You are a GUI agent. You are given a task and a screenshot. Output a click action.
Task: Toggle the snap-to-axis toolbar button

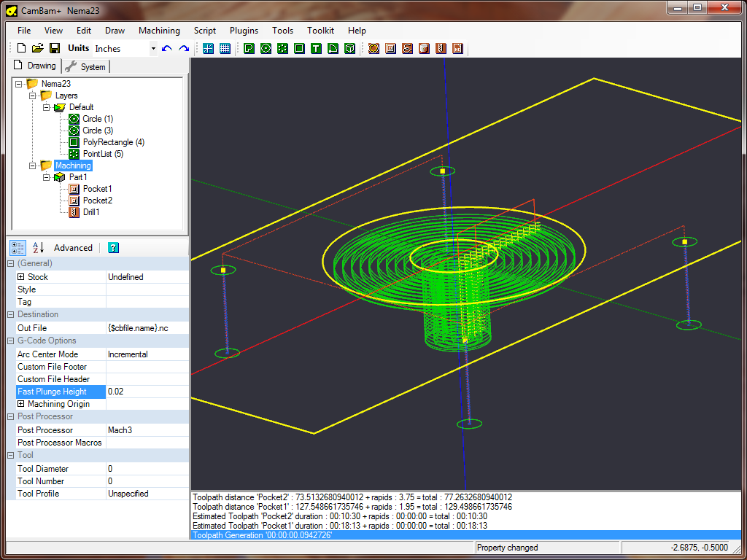[x=208, y=49]
